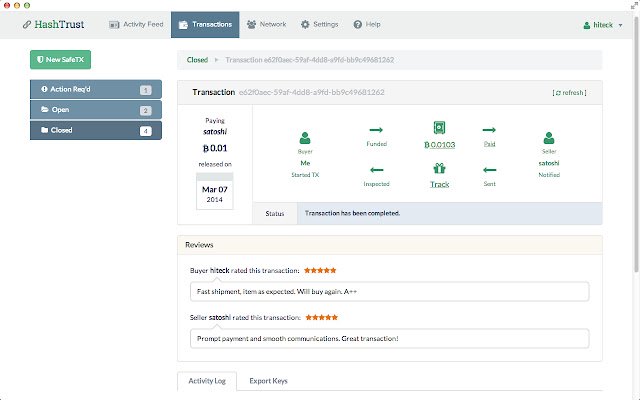Screen dimensions: 640x400
Task: Click the Network people icon
Action: click(251, 24)
